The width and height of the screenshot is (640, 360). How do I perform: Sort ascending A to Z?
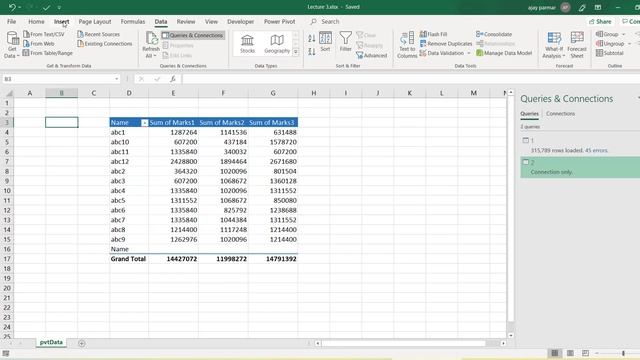pyautogui.click(x=312, y=39)
